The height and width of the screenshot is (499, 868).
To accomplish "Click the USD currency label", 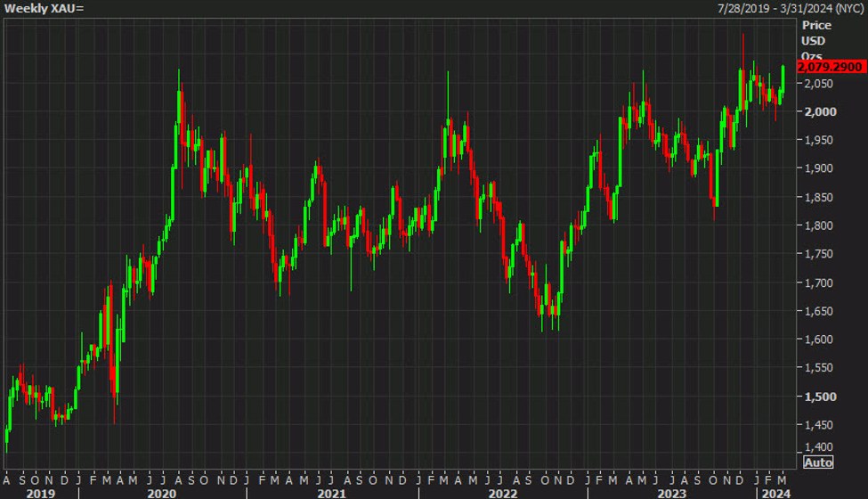I will [814, 41].
